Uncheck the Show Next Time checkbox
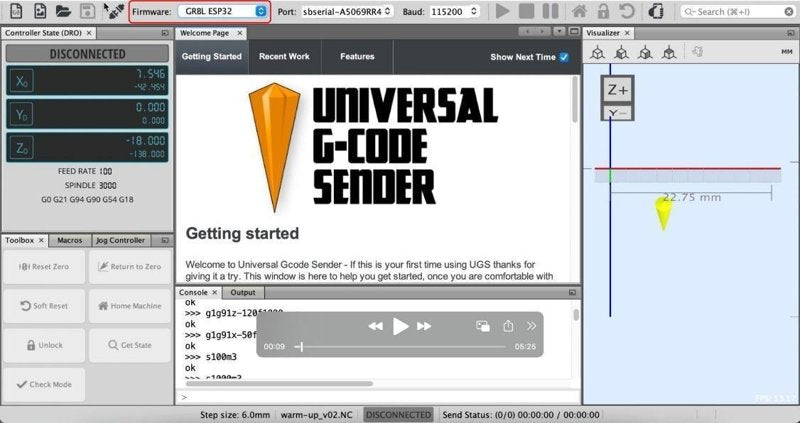 point(564,57)
